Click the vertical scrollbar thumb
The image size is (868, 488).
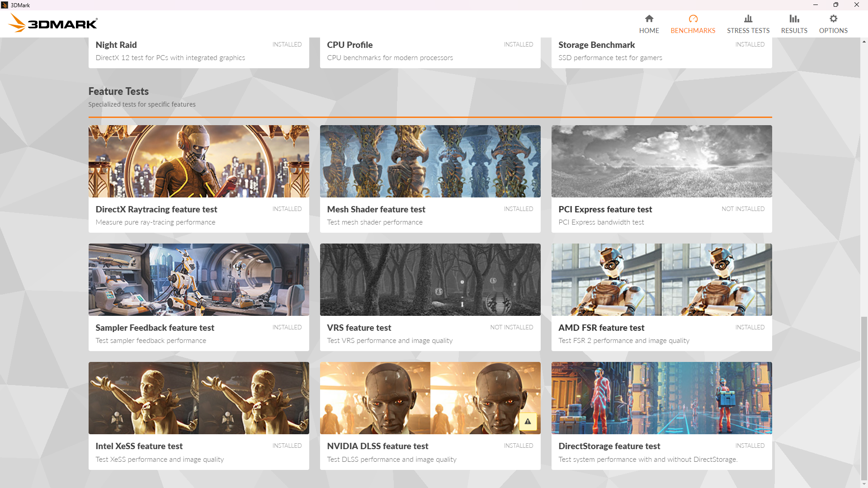[x=864, y=398]
